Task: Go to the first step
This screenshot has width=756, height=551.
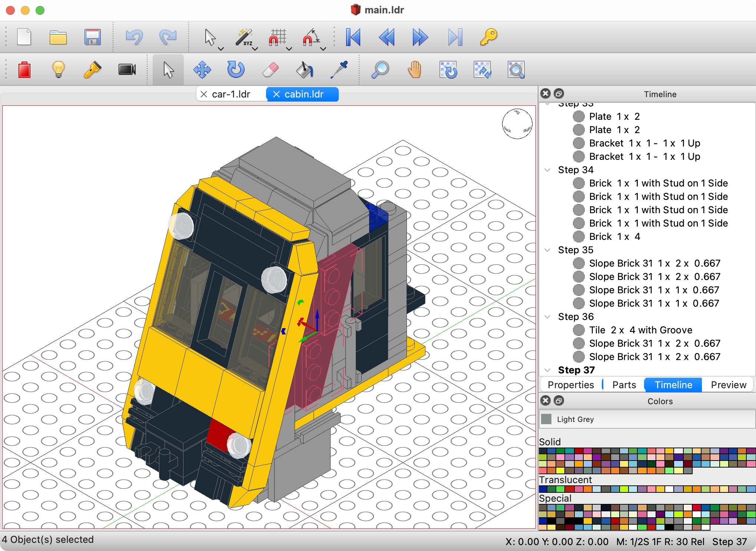Action: (x=353, y=37)
